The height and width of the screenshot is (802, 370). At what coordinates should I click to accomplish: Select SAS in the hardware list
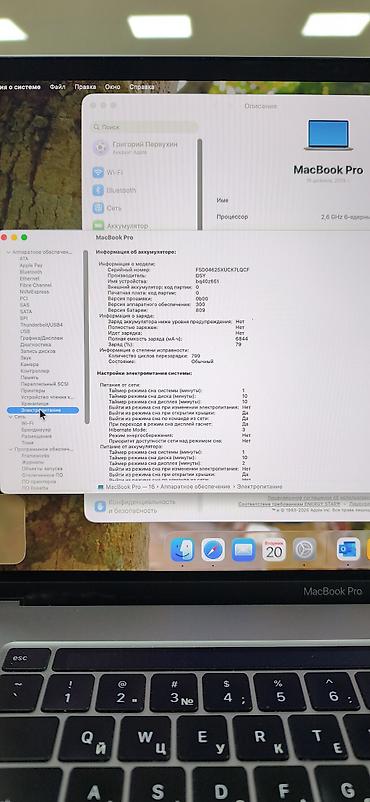(x=24, y=305)
